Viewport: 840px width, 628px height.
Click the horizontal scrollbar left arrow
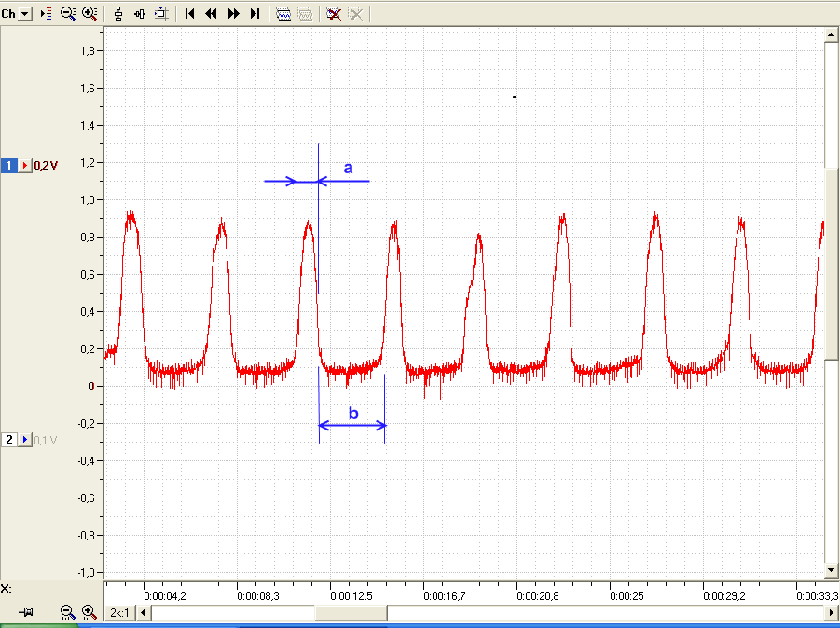coord(143,612)
